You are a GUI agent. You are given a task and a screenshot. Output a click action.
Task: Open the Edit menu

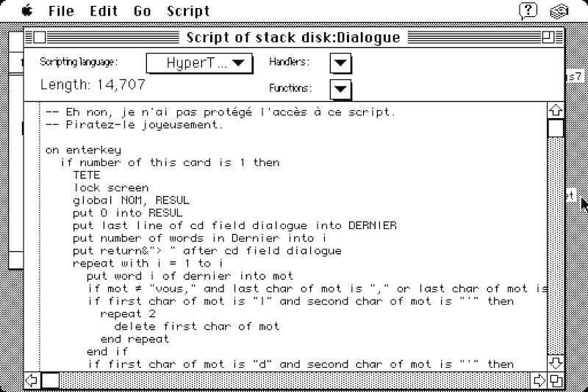tap(104, 11)
